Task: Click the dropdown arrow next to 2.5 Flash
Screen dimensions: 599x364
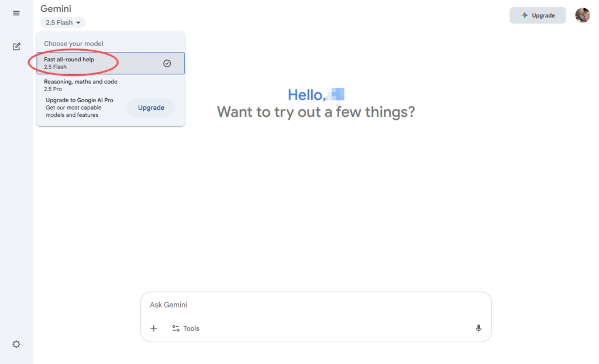Action: click(78, 23)
